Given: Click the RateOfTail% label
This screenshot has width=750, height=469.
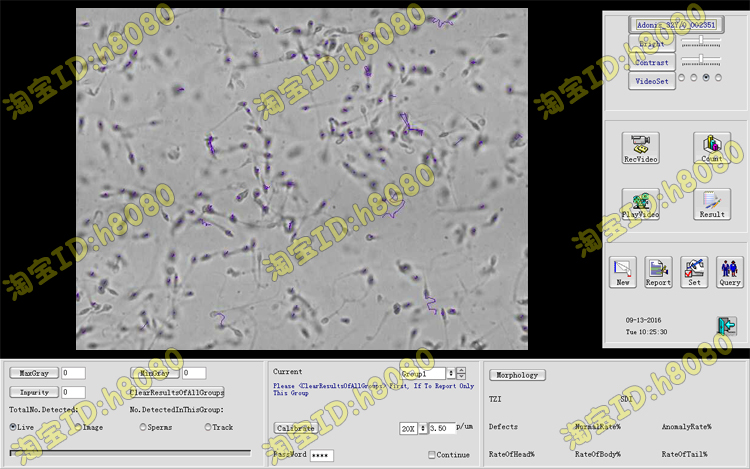Looking at the screenshot, I should click(x=684, y=454).
